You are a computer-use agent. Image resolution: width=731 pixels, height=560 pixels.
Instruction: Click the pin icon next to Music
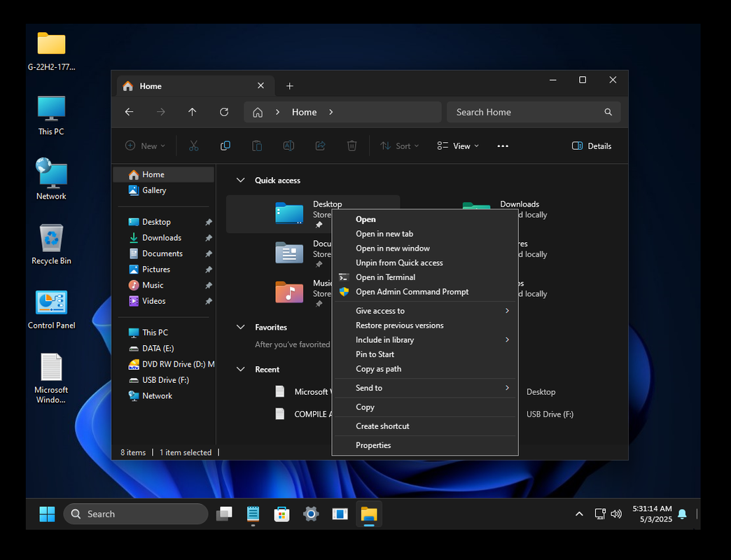coord(209,286)
